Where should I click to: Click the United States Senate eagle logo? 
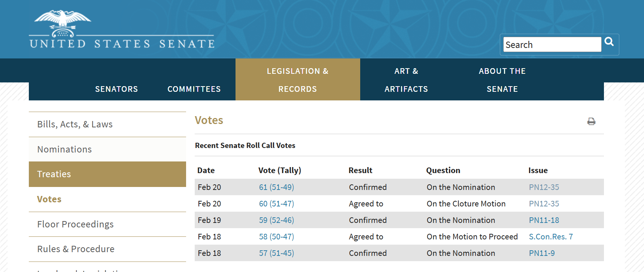click(122, 29)
